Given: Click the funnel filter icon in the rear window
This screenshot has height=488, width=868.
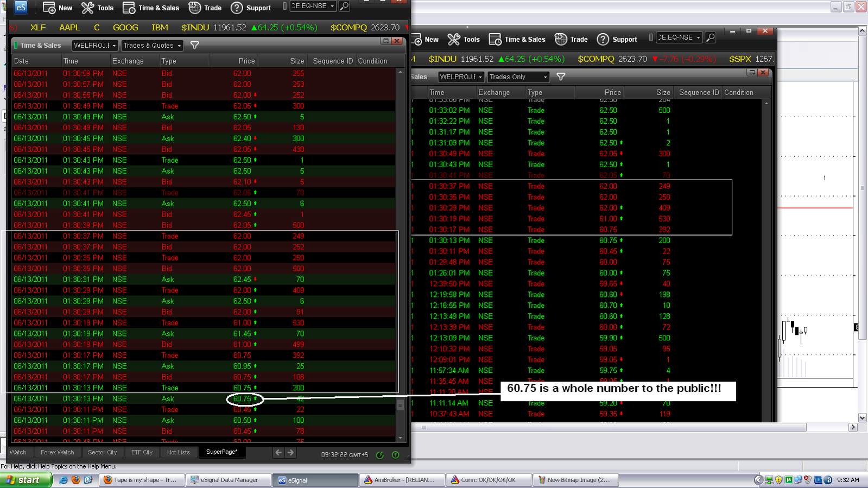Looking at the screenshot, I should [561, 77].
